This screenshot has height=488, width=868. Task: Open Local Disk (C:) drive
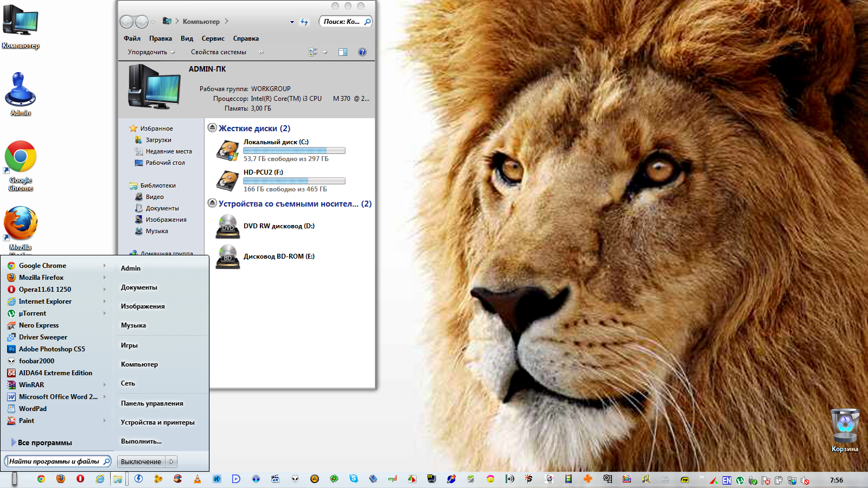click(276, 142)
